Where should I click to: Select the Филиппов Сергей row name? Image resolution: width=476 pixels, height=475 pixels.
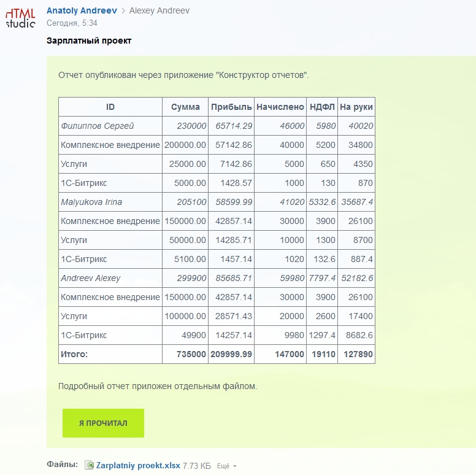click(x=98, y=126)
